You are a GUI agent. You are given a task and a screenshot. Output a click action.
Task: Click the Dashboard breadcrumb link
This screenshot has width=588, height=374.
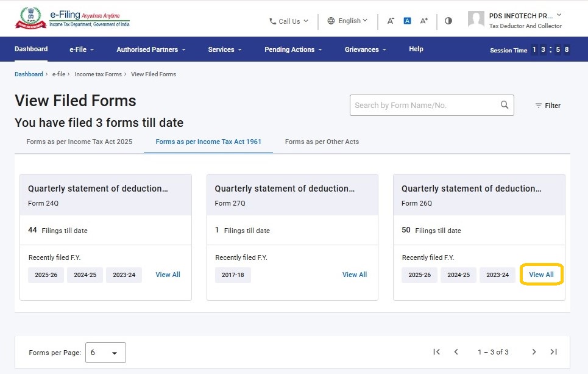pos(29,74)
